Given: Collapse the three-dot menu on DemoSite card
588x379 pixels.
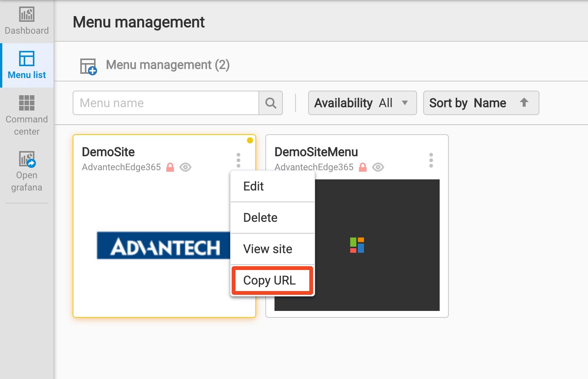Looking at the screenshot, I should (238, 160).
